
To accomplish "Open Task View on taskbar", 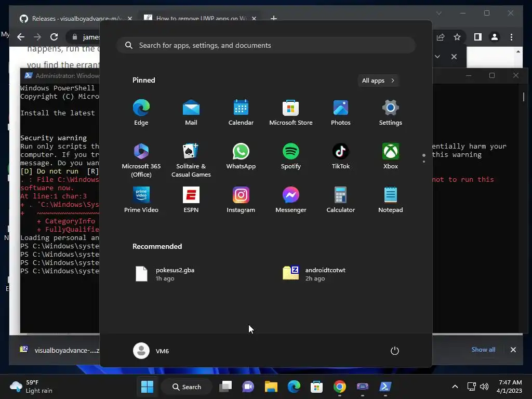I will click(x=225, y=387).
